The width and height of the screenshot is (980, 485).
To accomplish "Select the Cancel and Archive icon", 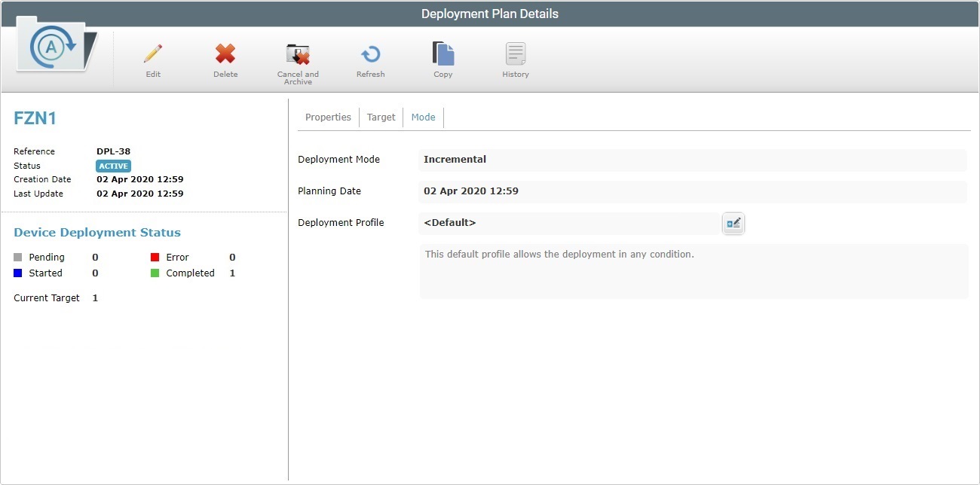I will [298, 54].
